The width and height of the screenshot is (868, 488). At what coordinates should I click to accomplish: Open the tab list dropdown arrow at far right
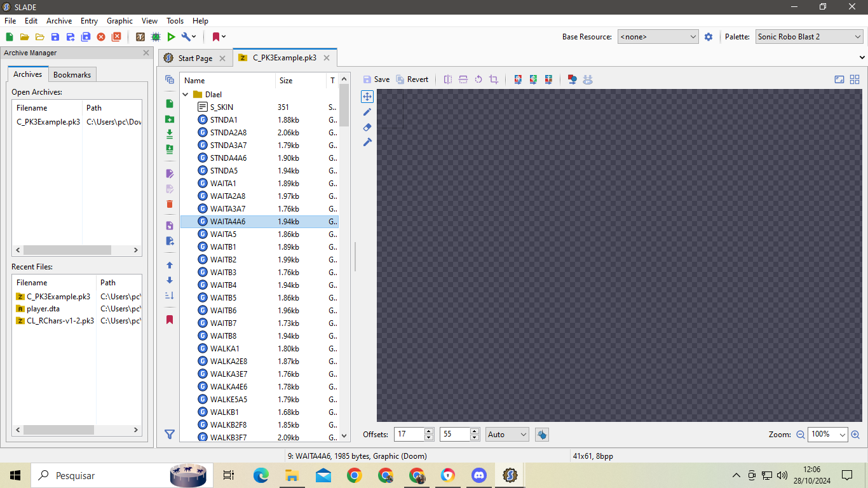(862, 58)
